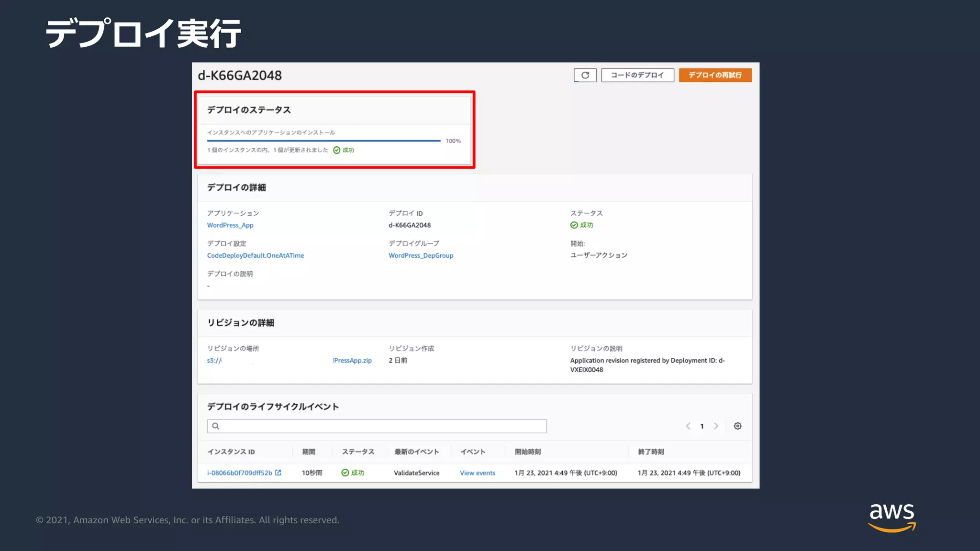This screenshot has width=980, height=551.
Task: Click the デプロイのステータス section heading
Action: pyautogui.click(x=249, y=110)
